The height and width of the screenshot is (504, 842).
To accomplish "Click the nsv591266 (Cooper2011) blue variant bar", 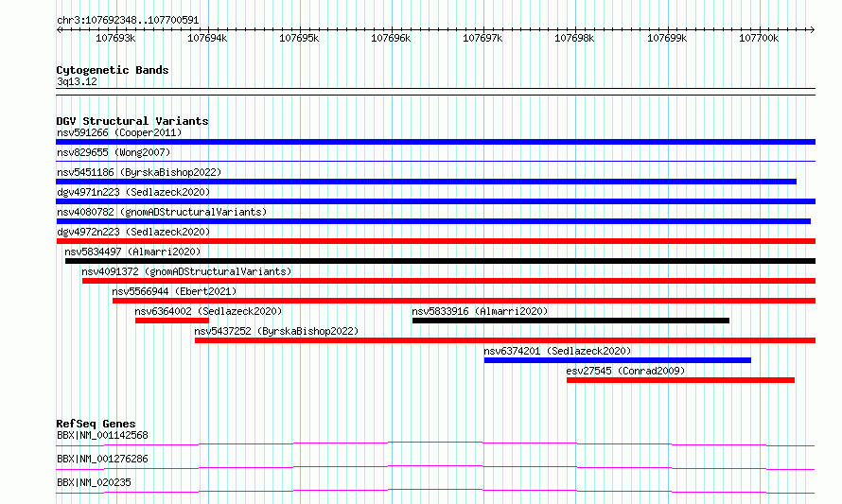I will coord(435,142).
